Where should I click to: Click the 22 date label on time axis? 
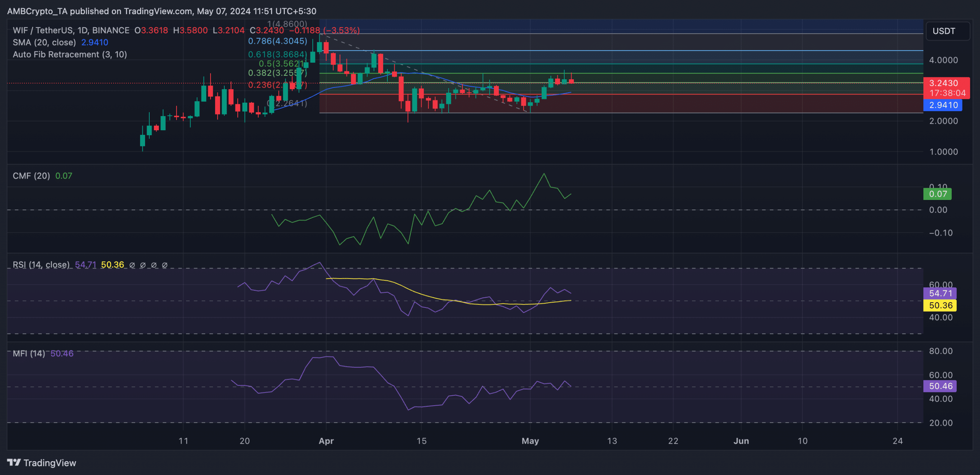(x=673, y=441)
